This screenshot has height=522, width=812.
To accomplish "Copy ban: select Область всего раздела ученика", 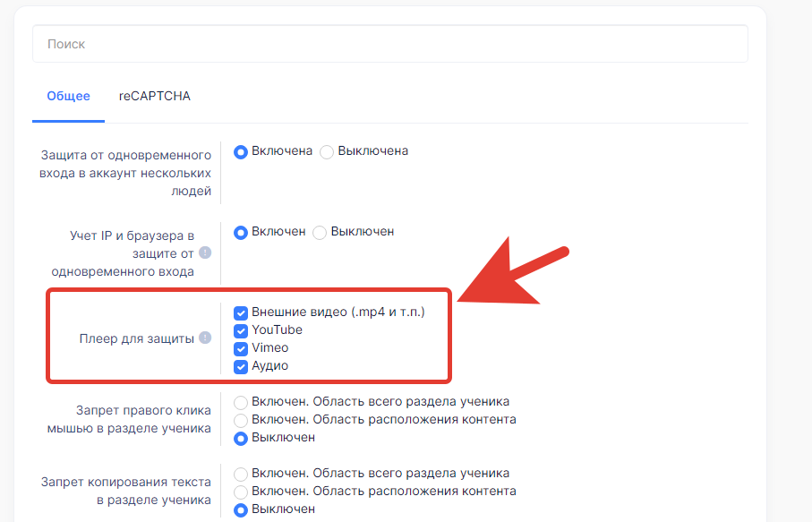I will 240,474.
